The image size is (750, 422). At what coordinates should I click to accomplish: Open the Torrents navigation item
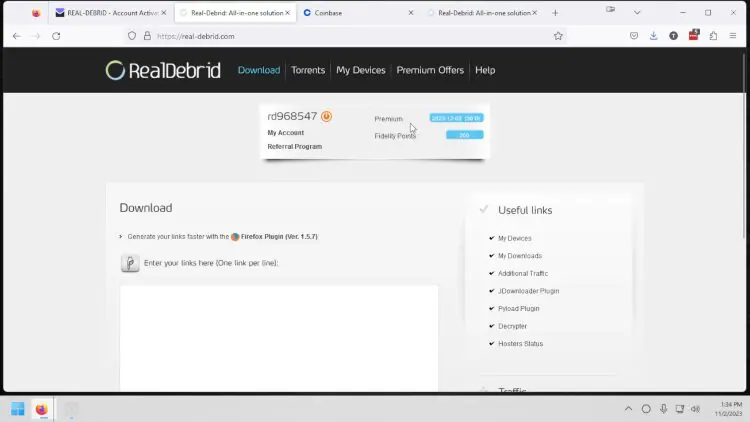click(x=308, y=70)
